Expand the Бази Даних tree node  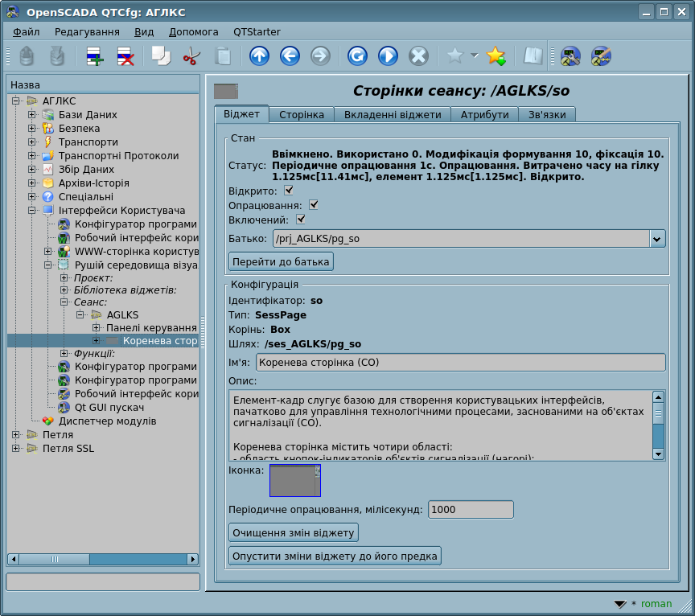pyautogui.click(x=32, y=115)
